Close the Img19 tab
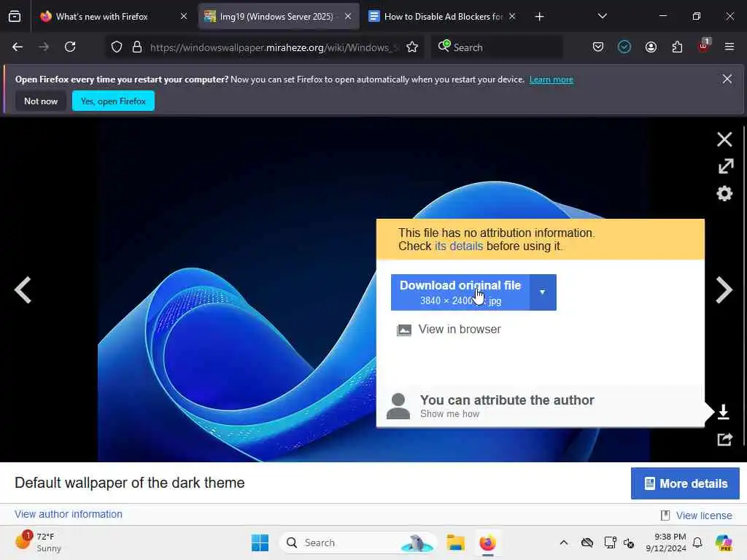This screenshot has width=747, height=560. tap(348, 17)
